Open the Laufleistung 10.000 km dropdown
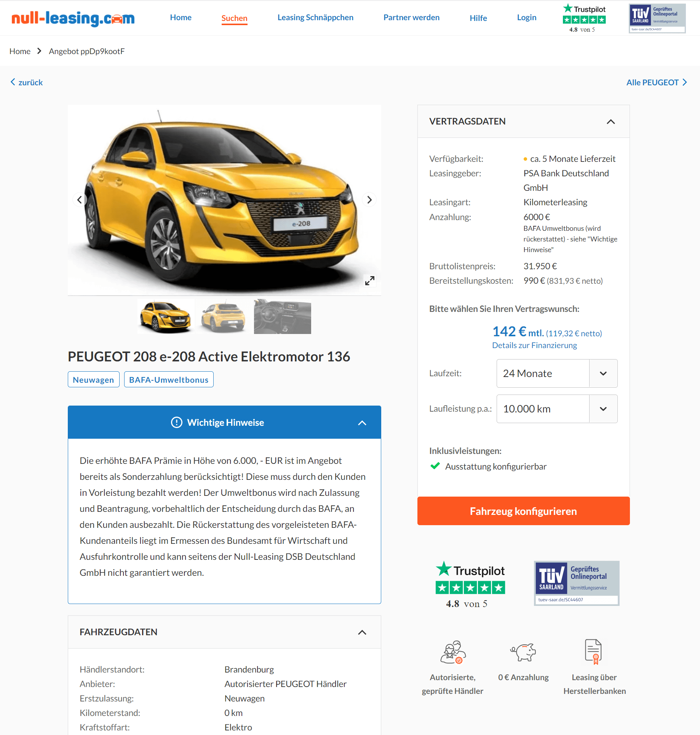 [557, 409]
